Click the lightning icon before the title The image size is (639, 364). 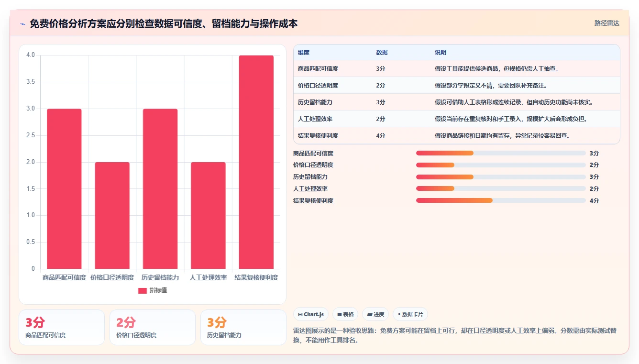tap(23, 24)
